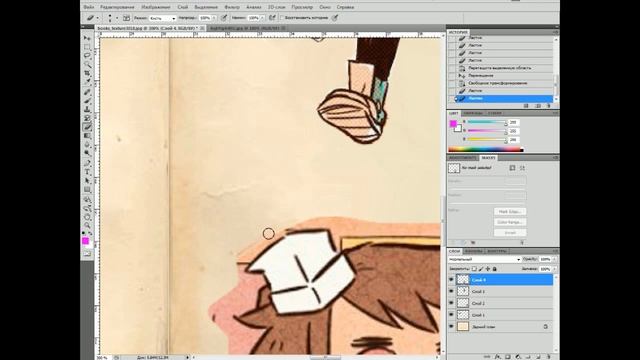Create new layer in Layers panel
This screenshot has width=640, height=360.
coord(538,357)
